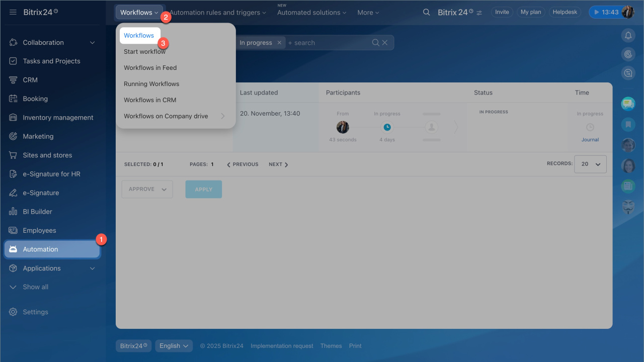This screenshot has height=362, width=644.
Task: Open the Records per page dropdown
Action: [590, 164]
